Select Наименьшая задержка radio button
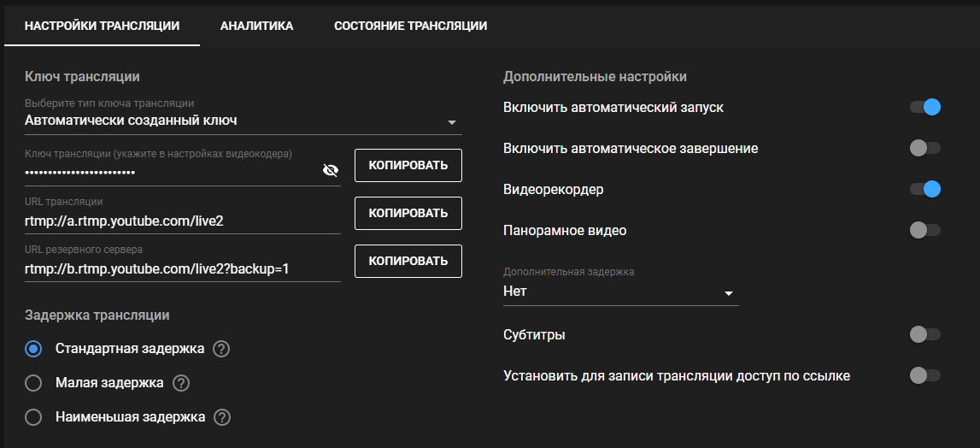Image resolution: width=980 pixels, height=448 pixels. (x=33, y=416)
